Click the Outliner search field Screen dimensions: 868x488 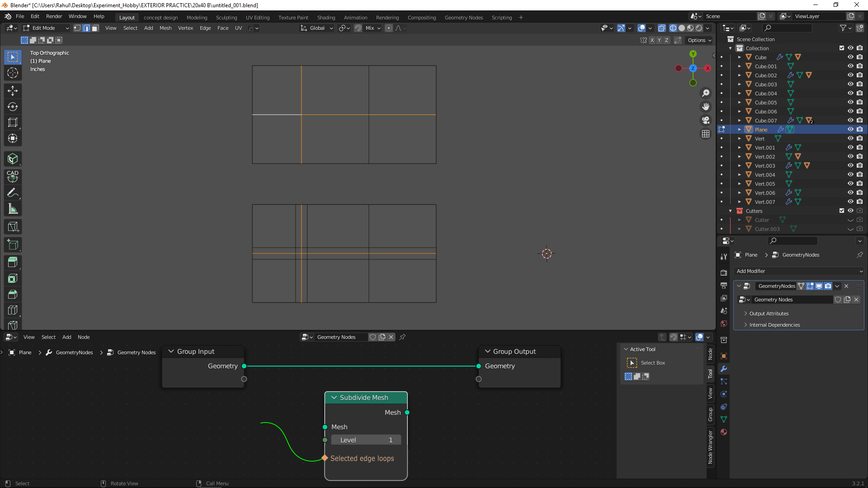[x=786, y=28]
